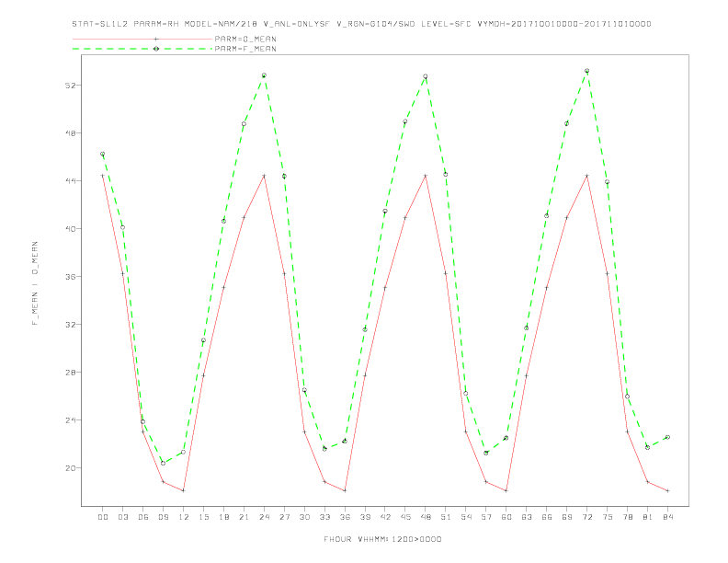728x563 pixels.
Task: Click the F_MEAN circle marker at hour 00
Action: tap(103, 154)
